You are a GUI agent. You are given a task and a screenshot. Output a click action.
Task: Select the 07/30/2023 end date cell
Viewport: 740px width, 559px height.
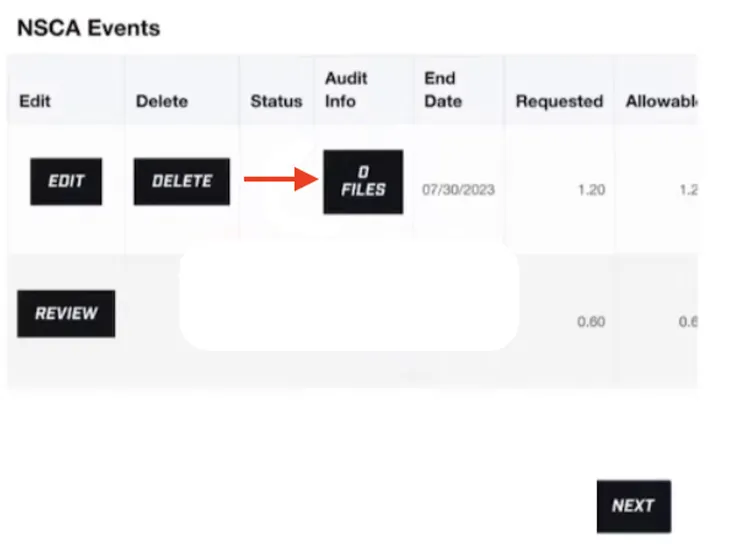[458, 189]
